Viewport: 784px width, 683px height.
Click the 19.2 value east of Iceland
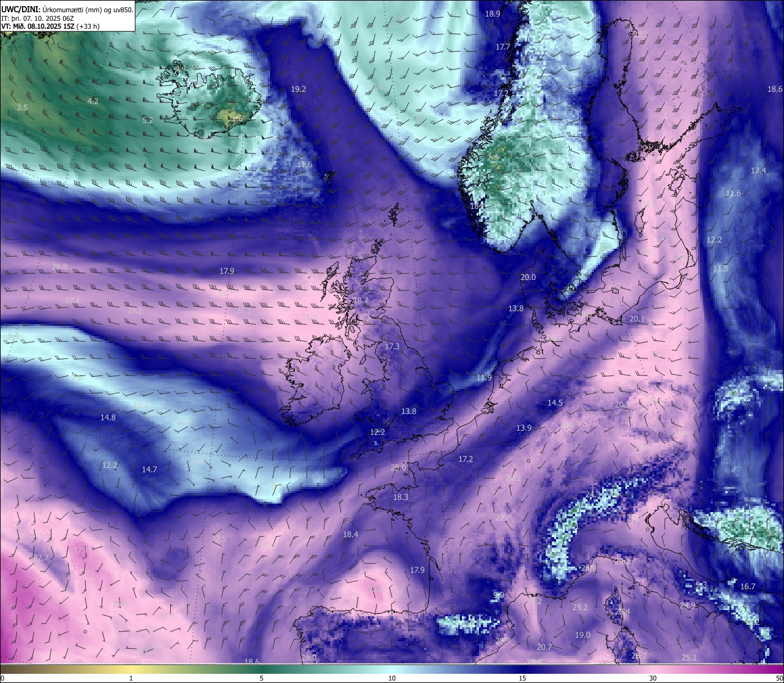pyautogui.click(x=298, y=89)
